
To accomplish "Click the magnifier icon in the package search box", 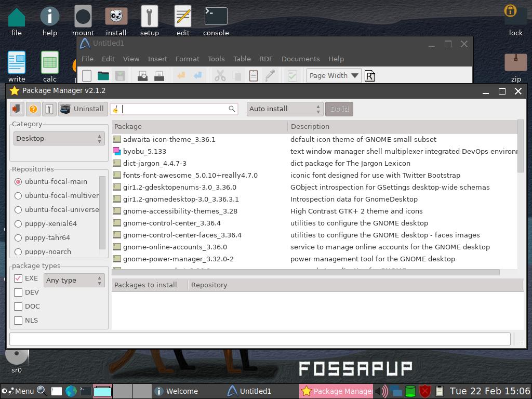I will point(232,109).
